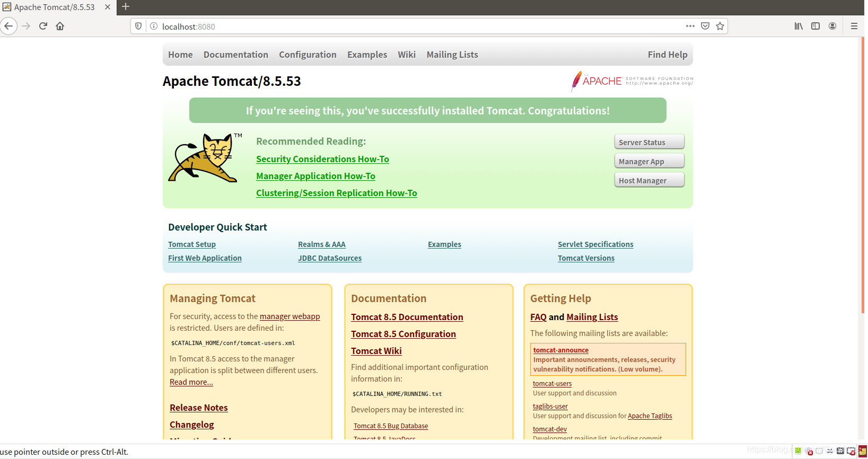
Task: Open the tomcat-users mailing list link
Action: pos(553,384)
